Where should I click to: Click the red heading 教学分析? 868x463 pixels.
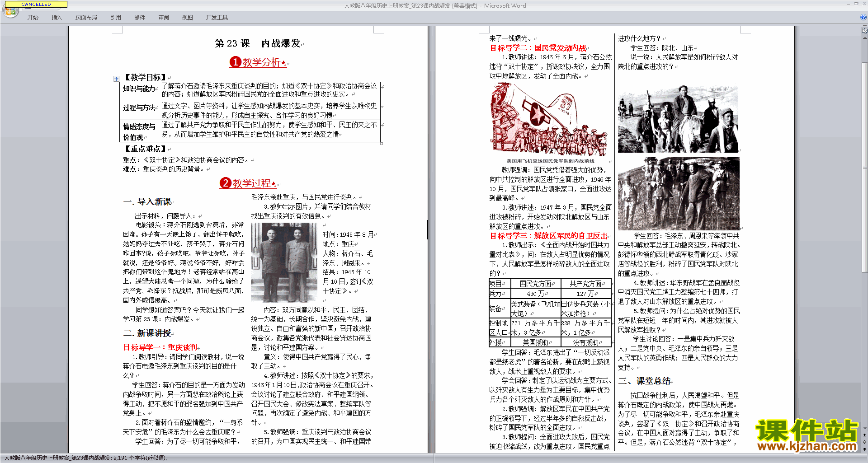coord(261,62)
